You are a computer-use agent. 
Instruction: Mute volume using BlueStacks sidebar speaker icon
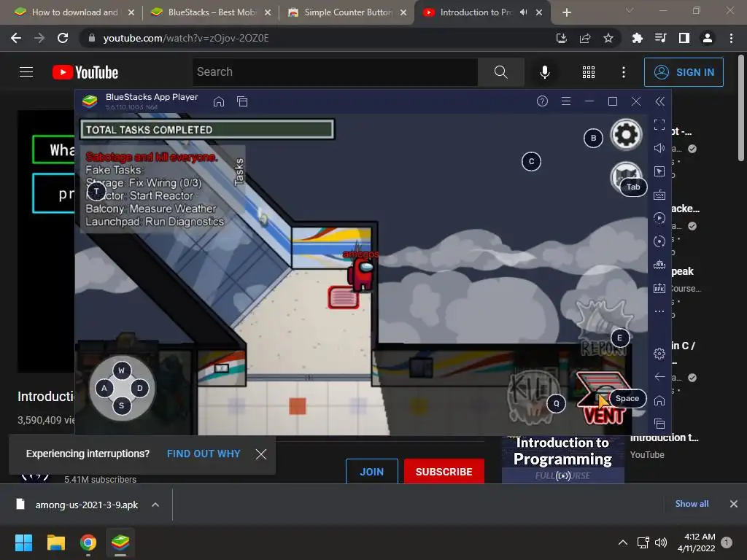(659, 148)
